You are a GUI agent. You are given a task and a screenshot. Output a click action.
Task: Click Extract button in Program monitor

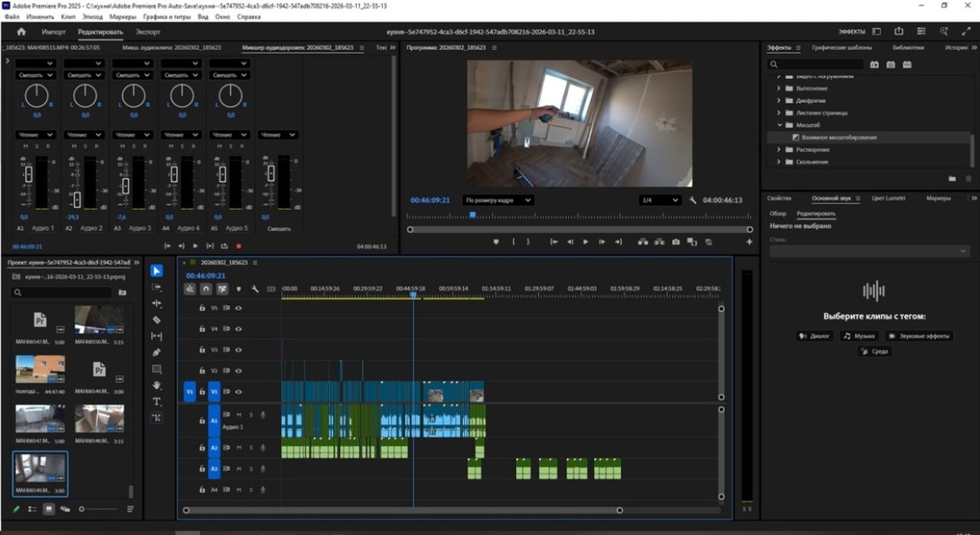pyautogui.click(x=658, y=242)
